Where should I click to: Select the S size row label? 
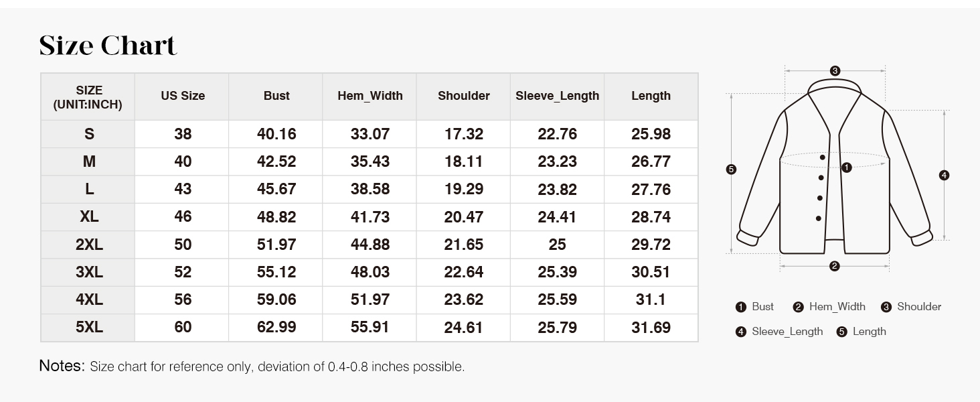(89, 134)
